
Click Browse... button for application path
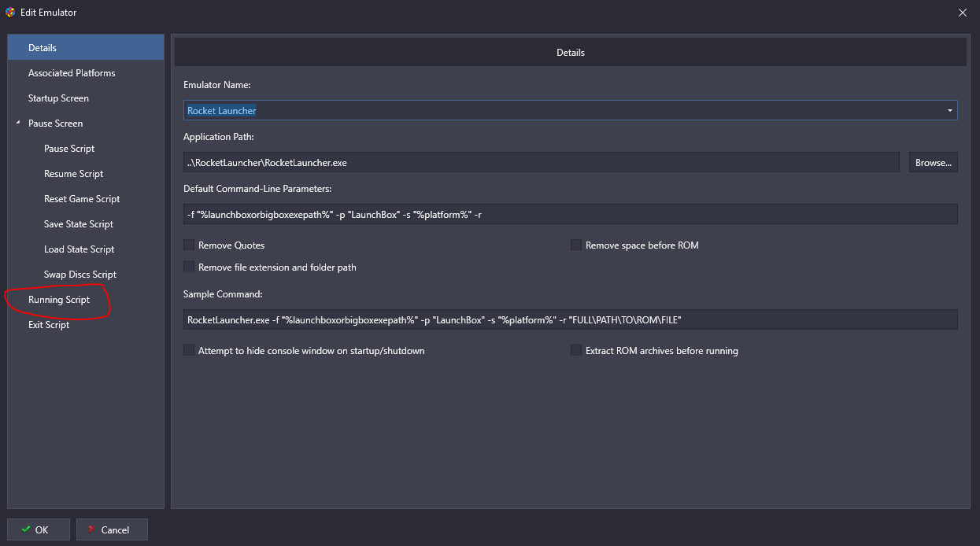(934, 162)
